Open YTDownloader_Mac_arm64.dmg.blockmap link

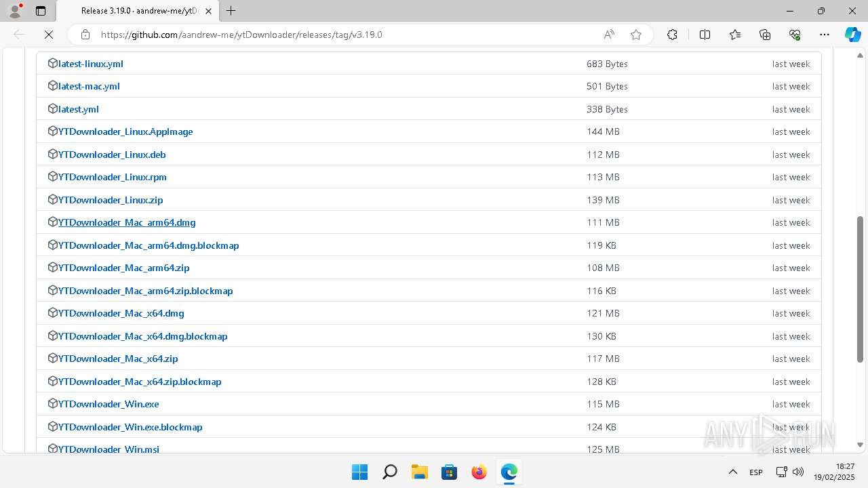coord(149,245)
